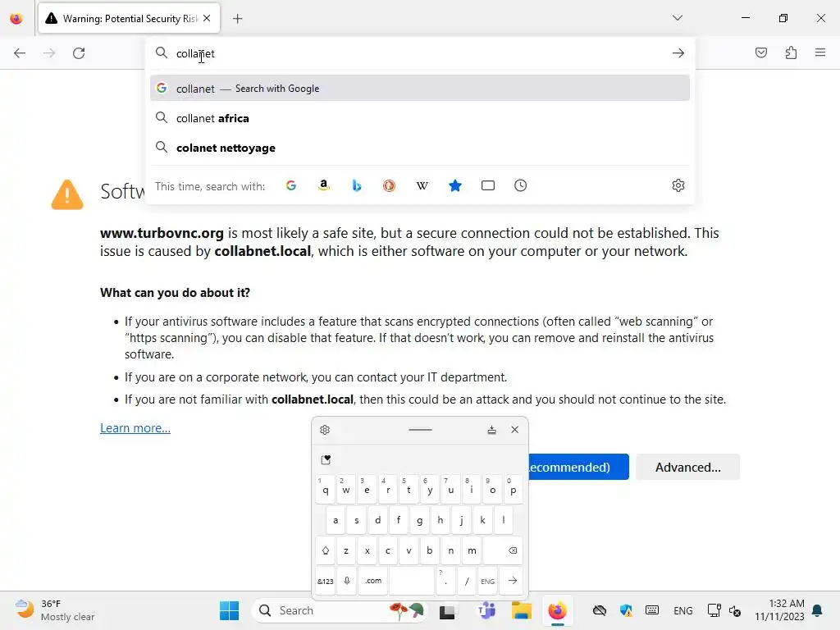Tap the Backspace key
This screenshot has width=840, height=630.
[502, 550]
